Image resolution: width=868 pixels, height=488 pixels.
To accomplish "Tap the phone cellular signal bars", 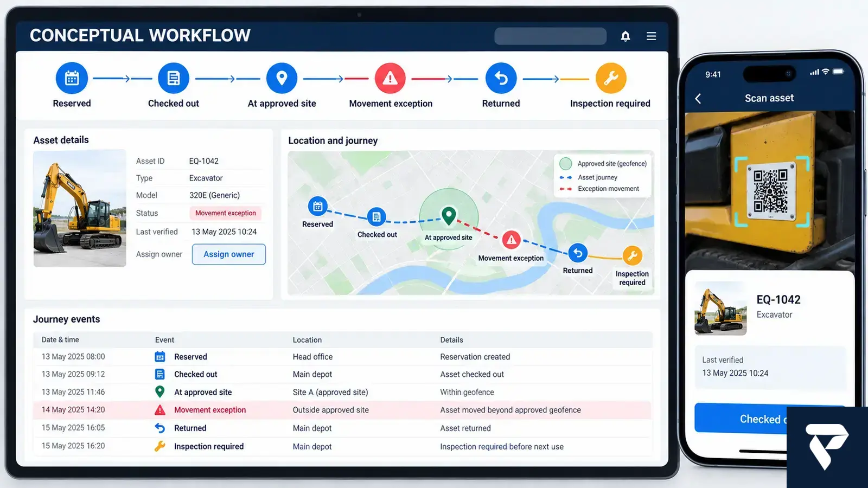I will pyautogui.click(x=814, y=72).
